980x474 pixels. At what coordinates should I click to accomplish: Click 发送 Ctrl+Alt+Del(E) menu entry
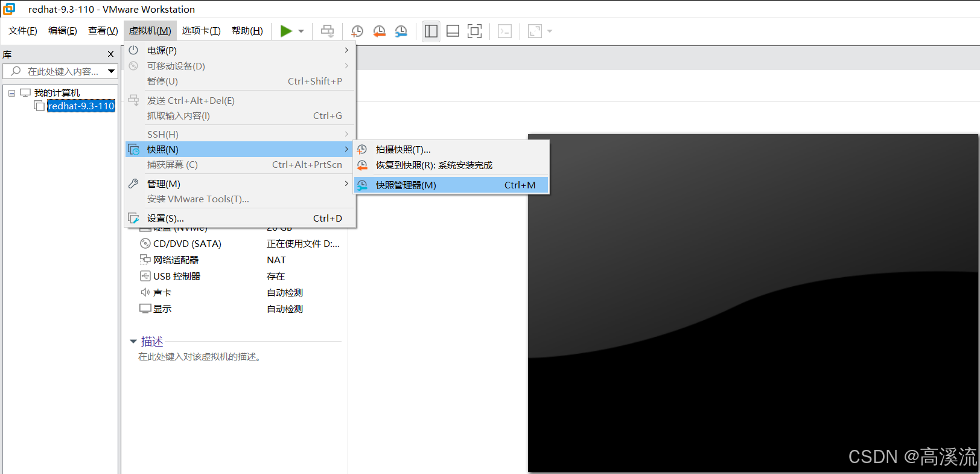(x=240, y=100)
